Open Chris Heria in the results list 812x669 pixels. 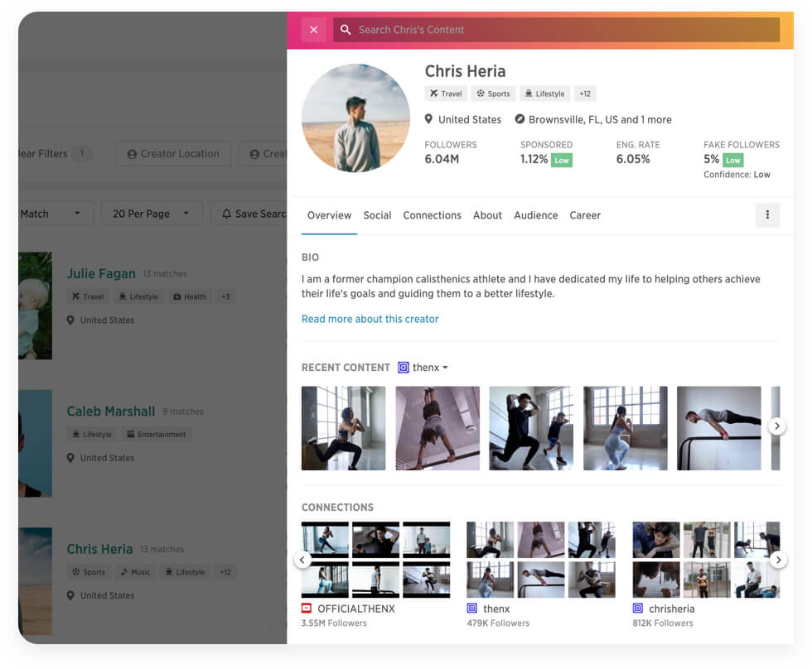[x=99, y=549]
